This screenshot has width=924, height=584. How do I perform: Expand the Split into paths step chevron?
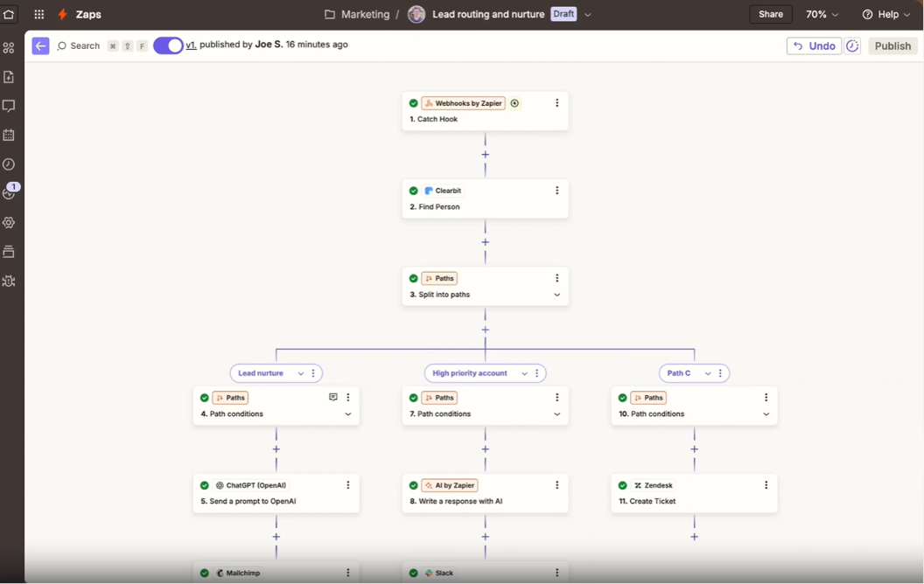pos(556,295)
